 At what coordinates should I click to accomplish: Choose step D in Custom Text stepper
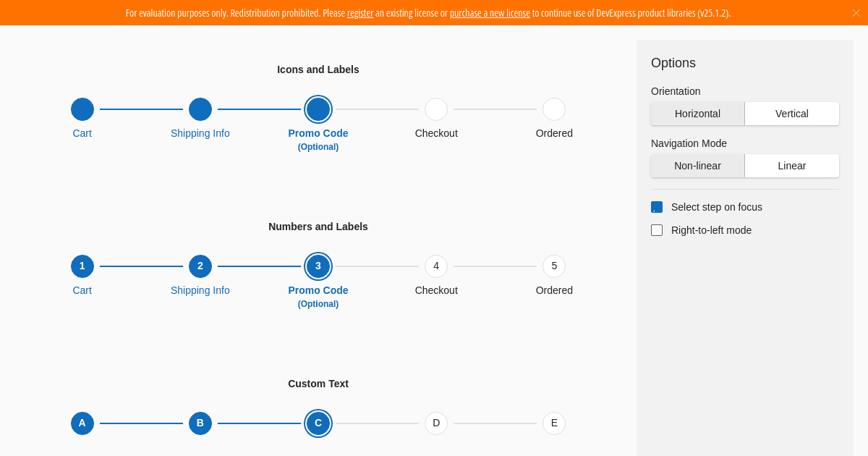pyautogui.click(x=436, y=423)
